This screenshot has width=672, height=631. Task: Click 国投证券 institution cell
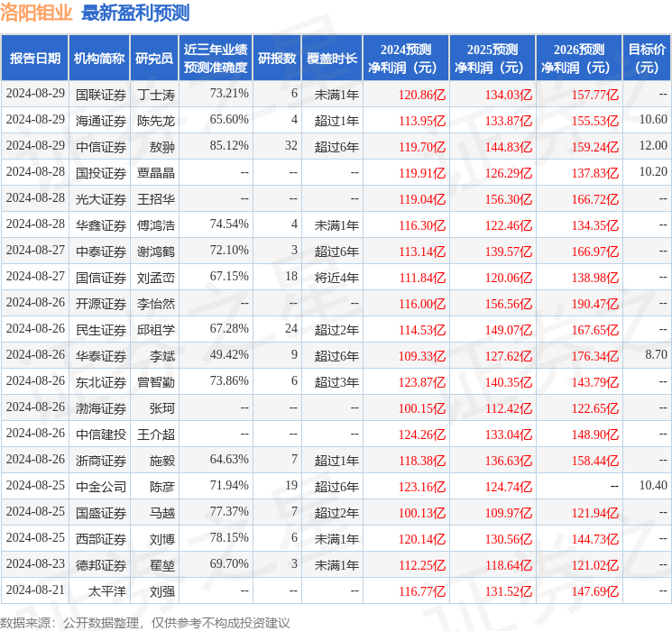click(101, 173)
